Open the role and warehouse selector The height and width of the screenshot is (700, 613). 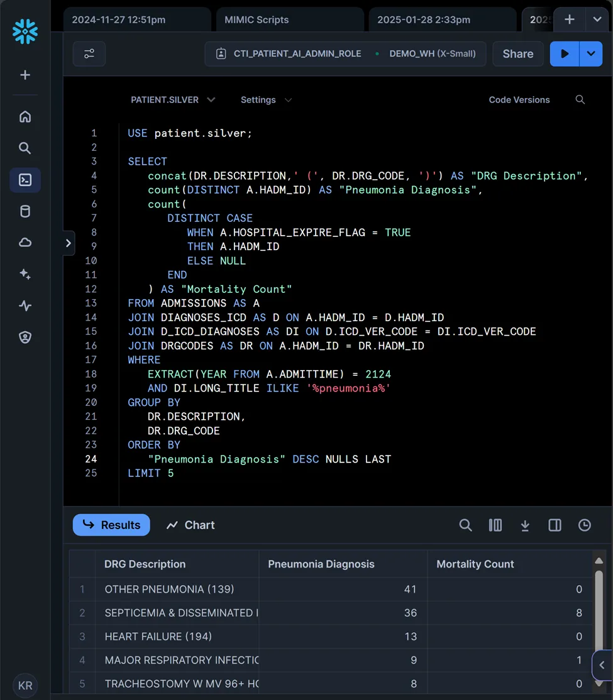point(345,53)
